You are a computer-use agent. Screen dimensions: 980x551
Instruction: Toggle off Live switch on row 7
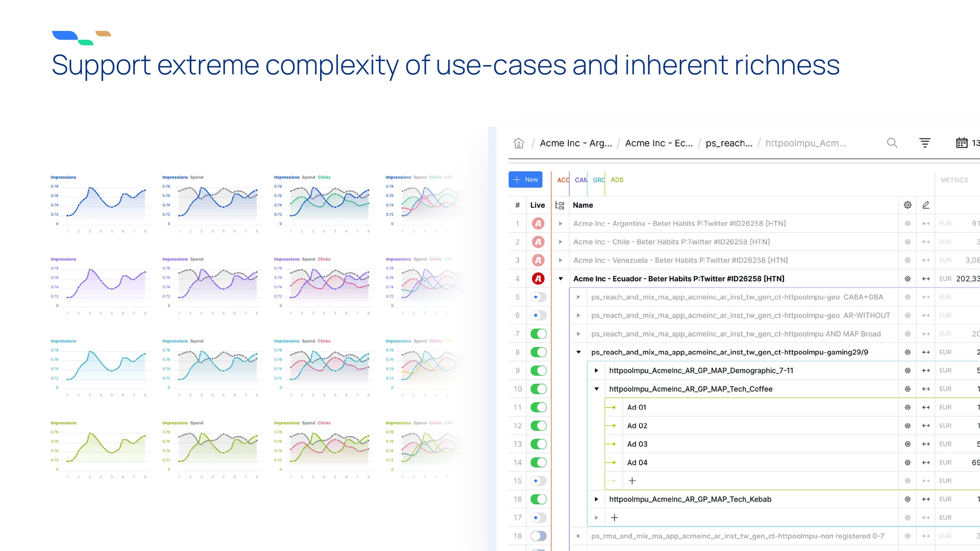(539, 334)
